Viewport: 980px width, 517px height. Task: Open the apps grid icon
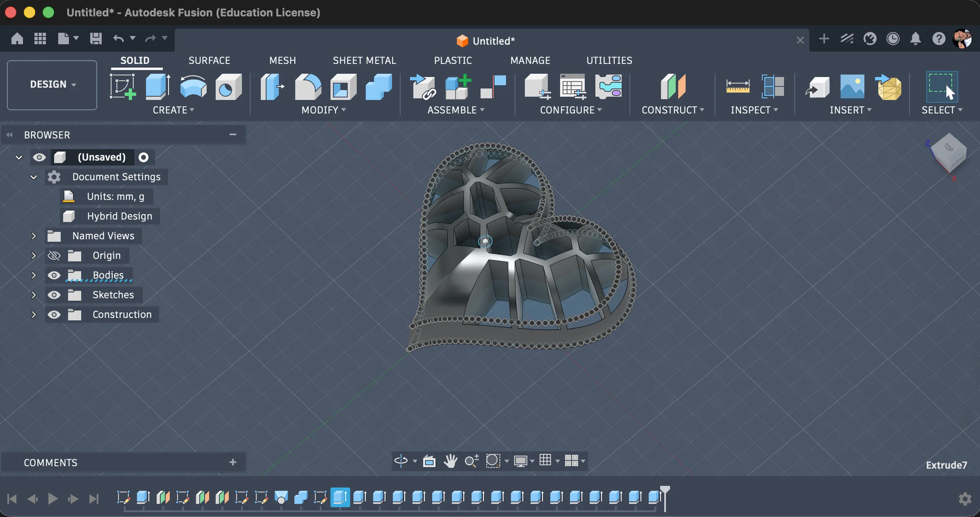[40, 39]
